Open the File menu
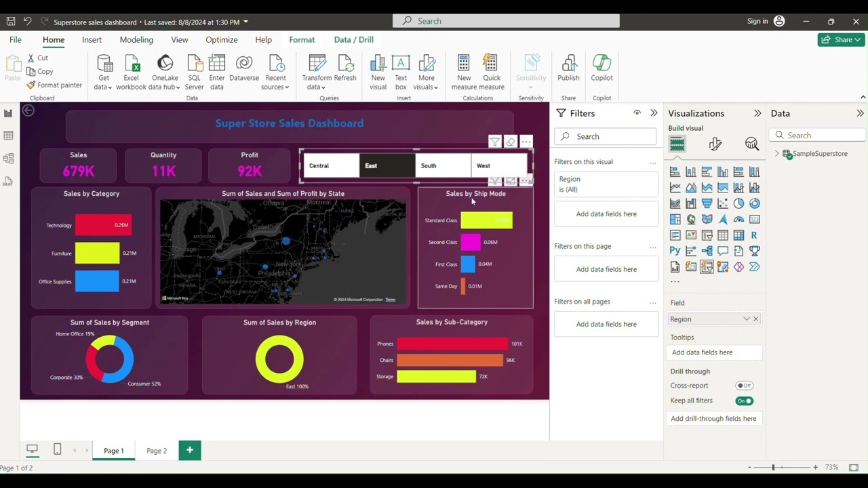The width and height of the screenshot is (868, 488). 15,40
